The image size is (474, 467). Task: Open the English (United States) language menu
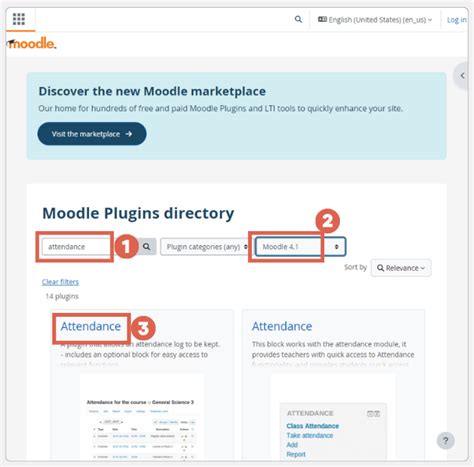tap(375, 20)
